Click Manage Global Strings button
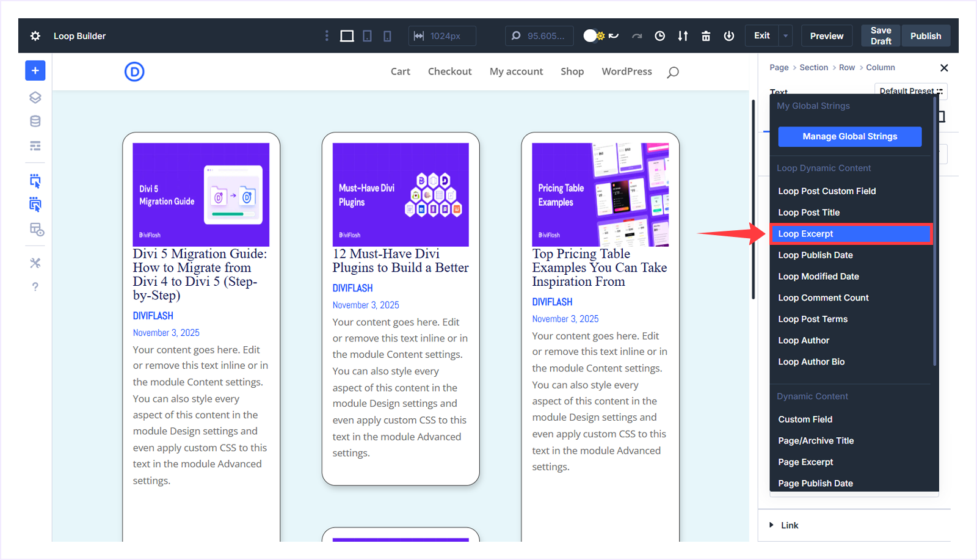The image size is (977, 560). 849,137
